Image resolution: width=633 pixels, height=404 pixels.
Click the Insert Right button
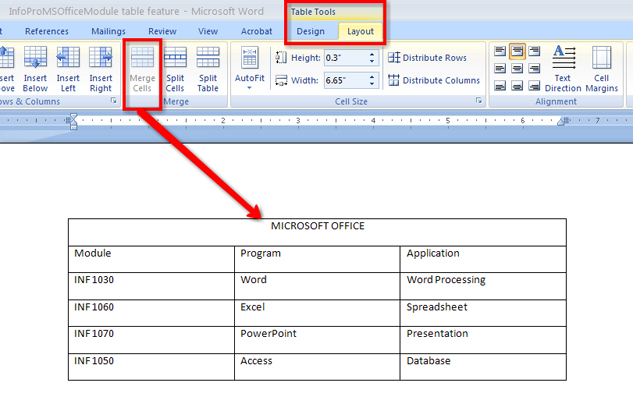(101, 69)
